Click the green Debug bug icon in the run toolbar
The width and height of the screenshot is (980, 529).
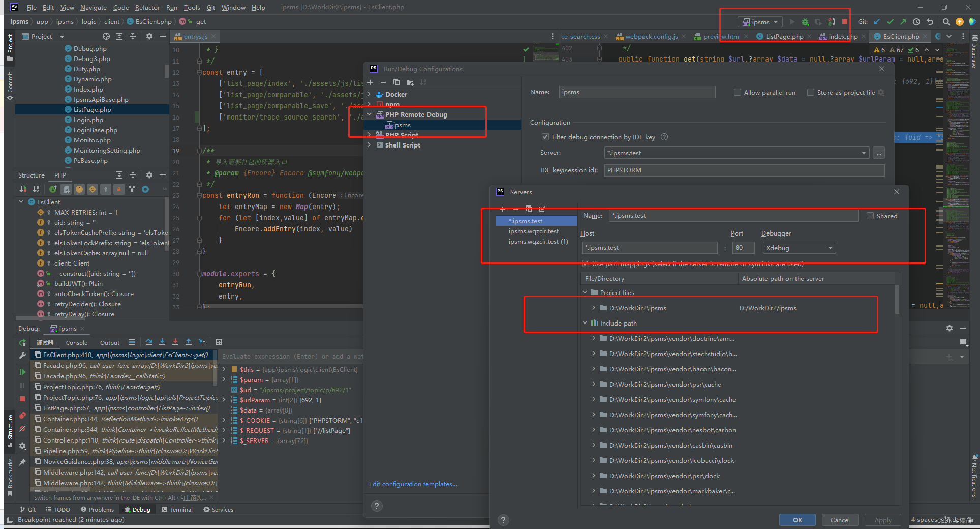pos(805,22)
